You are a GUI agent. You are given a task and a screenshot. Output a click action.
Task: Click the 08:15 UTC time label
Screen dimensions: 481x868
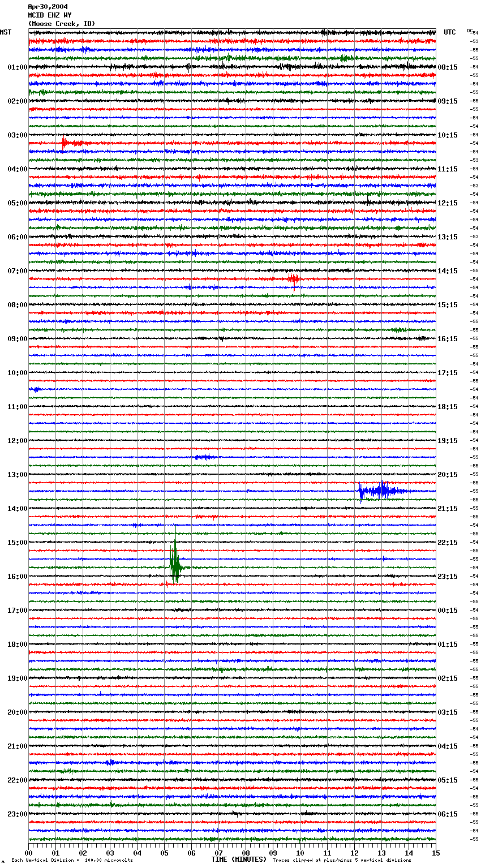[x=448, y=67]
